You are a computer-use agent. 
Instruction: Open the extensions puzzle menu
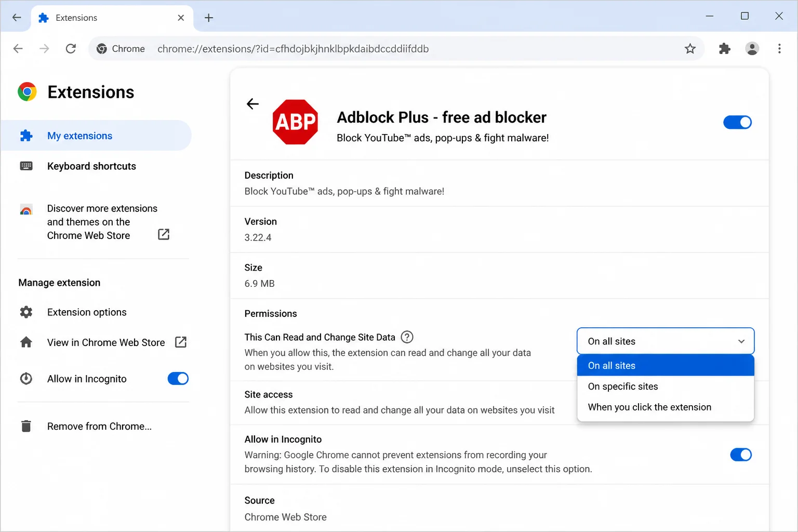coord(725,49)
